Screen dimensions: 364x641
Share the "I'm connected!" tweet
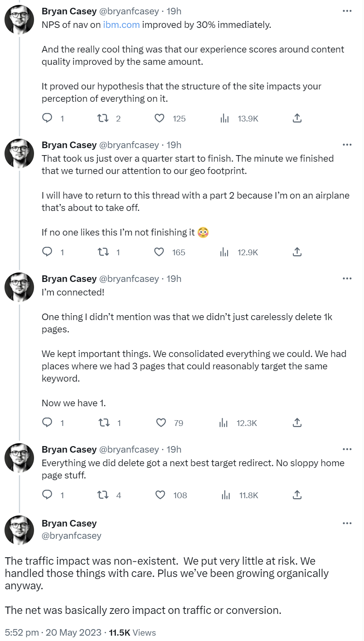[x=297, y=423]
